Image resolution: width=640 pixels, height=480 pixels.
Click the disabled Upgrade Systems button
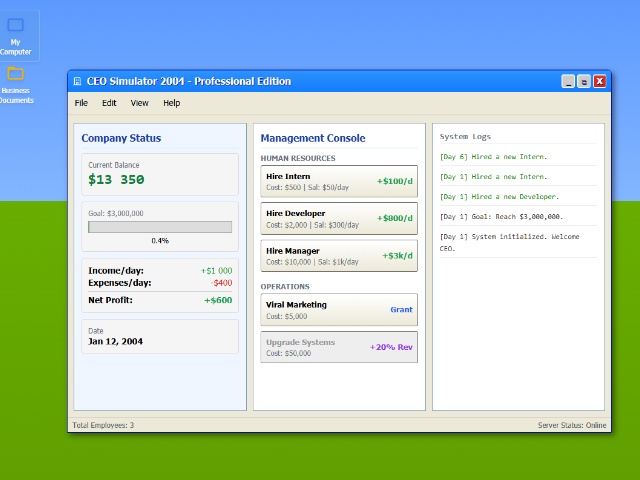click(339, 347)
